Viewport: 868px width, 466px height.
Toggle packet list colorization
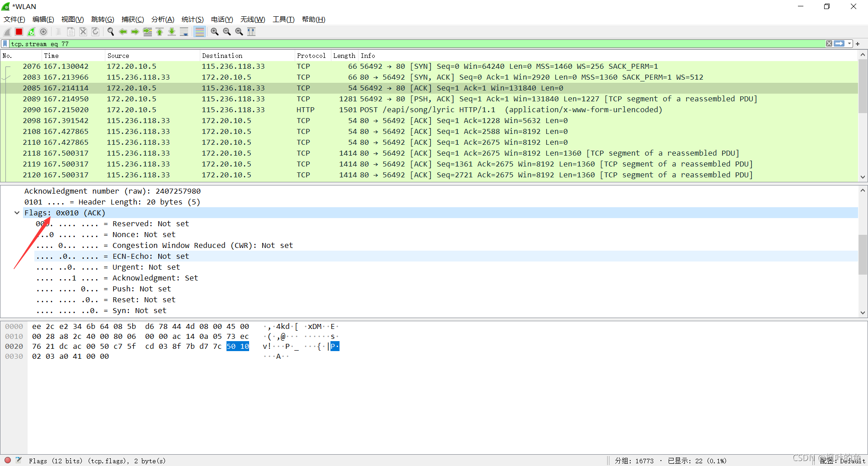click(199, 32)
